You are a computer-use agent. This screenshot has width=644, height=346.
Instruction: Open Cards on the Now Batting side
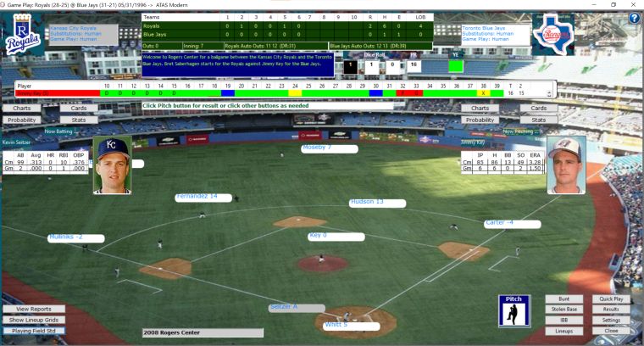click(79, 108)
